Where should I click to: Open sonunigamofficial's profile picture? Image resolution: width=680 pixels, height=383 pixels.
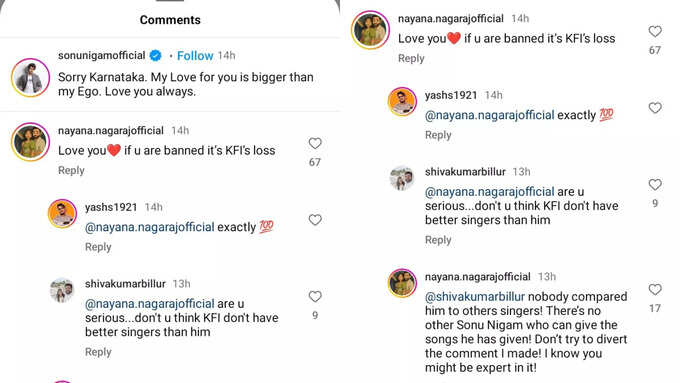point(30,77)
